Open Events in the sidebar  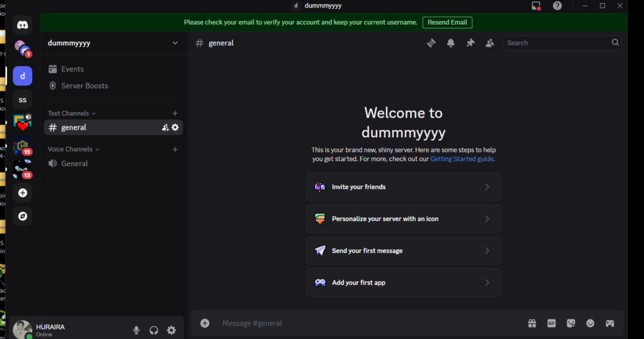click(113, 69)
